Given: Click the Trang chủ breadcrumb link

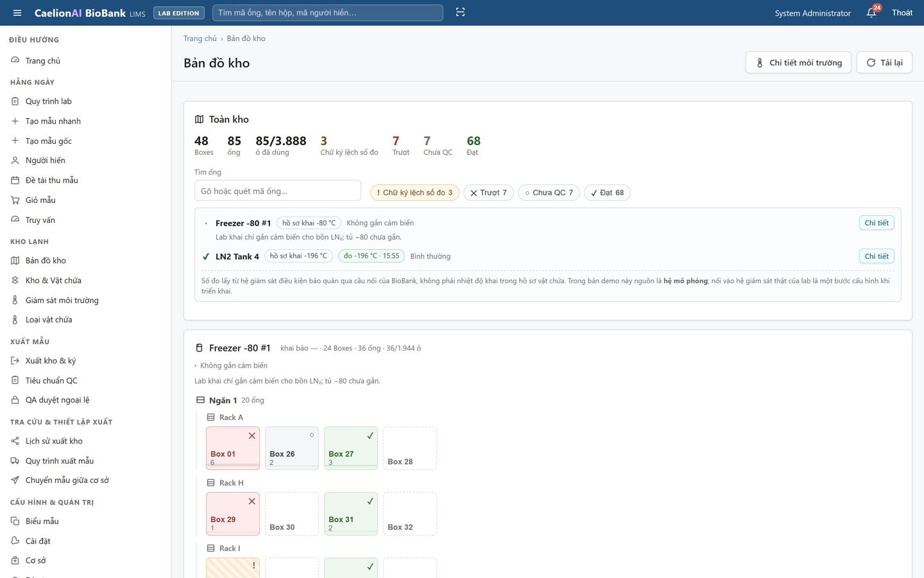Looking at the screenshot, I should click(200, 39).
